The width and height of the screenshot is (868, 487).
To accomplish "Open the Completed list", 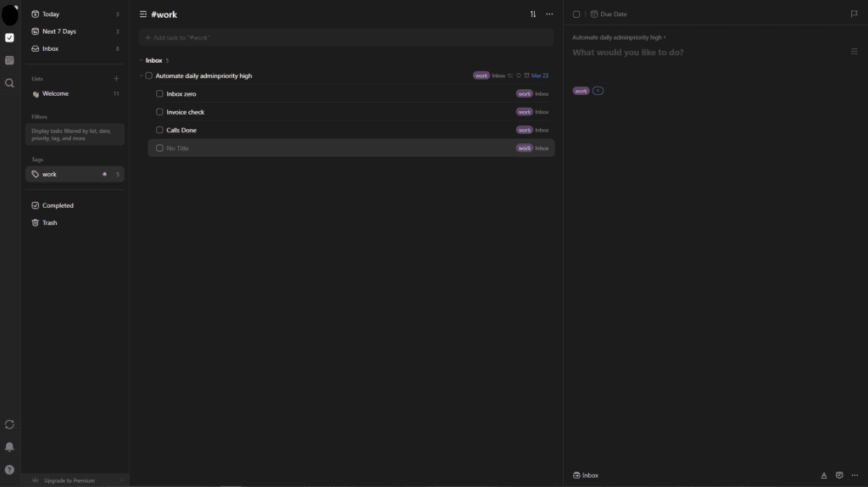I will pyautogui.click(x=75, y=205).
